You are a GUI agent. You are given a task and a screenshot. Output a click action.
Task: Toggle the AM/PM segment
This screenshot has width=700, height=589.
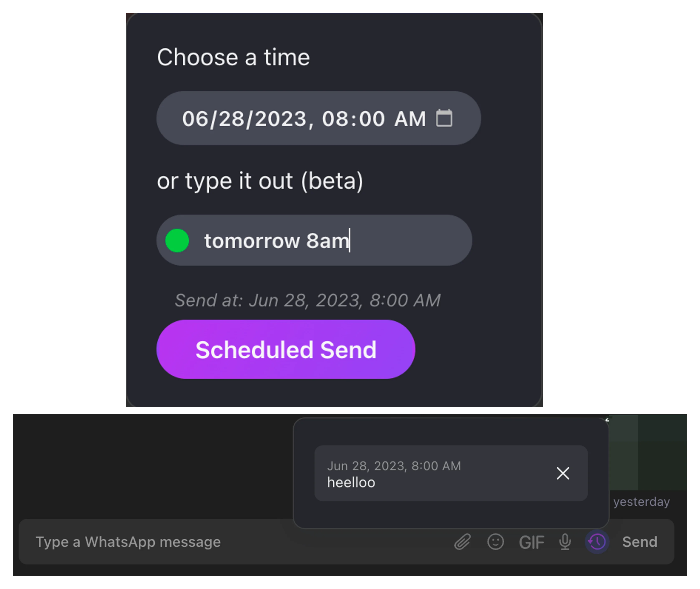point(410,119)
